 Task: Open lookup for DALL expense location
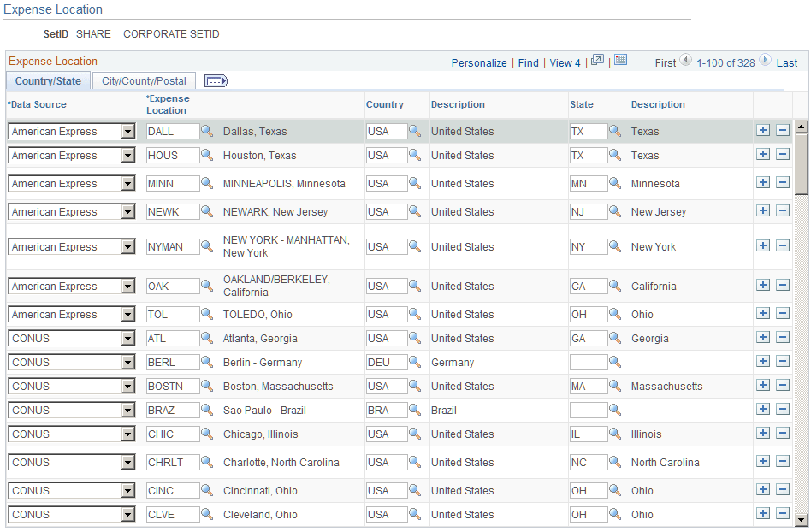(x=206, y=131)
